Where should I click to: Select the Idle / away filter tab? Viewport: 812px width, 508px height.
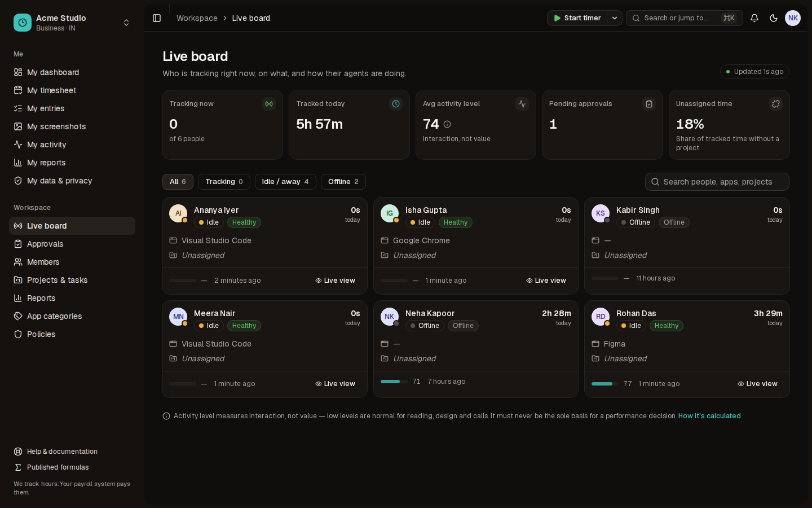pyautogui.click(x=285, y=182)
